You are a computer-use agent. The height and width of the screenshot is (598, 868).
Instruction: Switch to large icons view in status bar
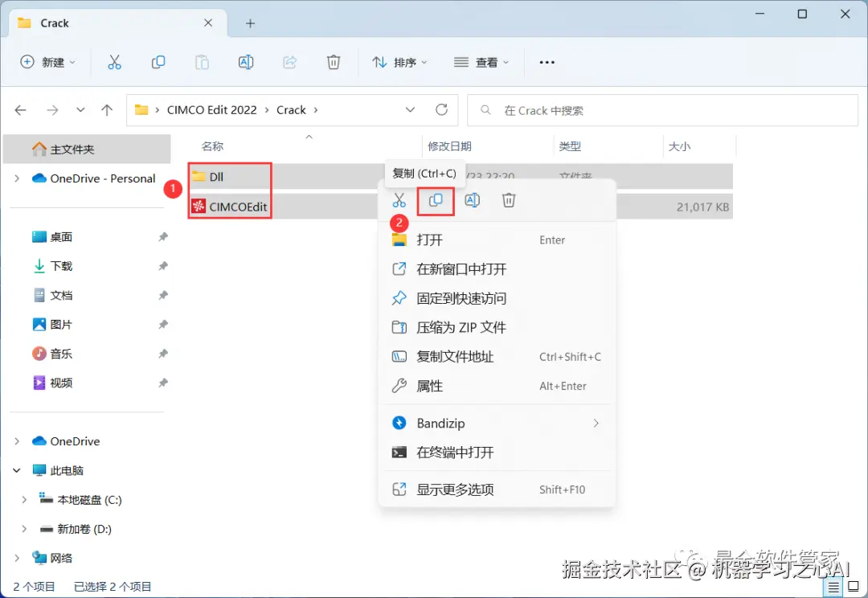[x=854, y=587]
